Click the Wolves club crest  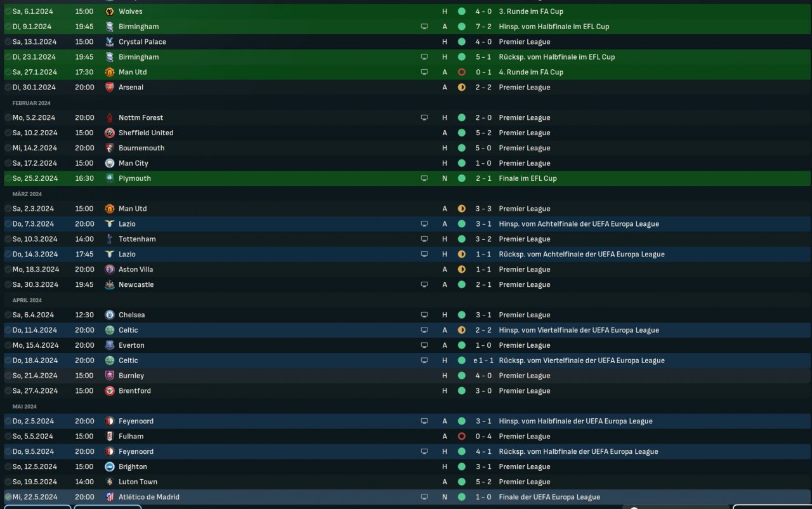tap(110, 11)
